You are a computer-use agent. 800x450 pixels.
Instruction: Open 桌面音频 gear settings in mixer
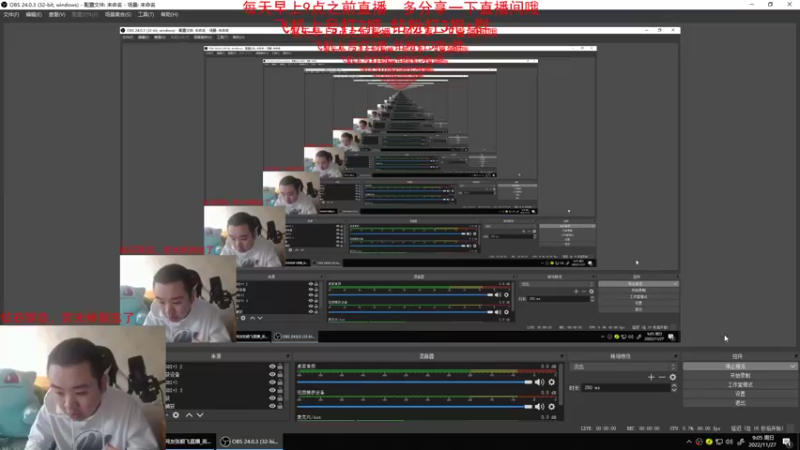(552, 382)
